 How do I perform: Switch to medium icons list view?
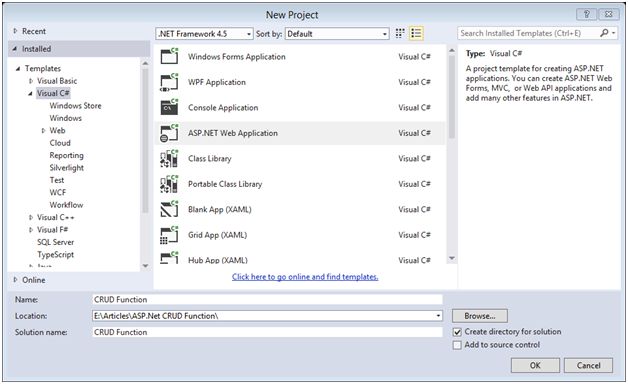point(416,33)
